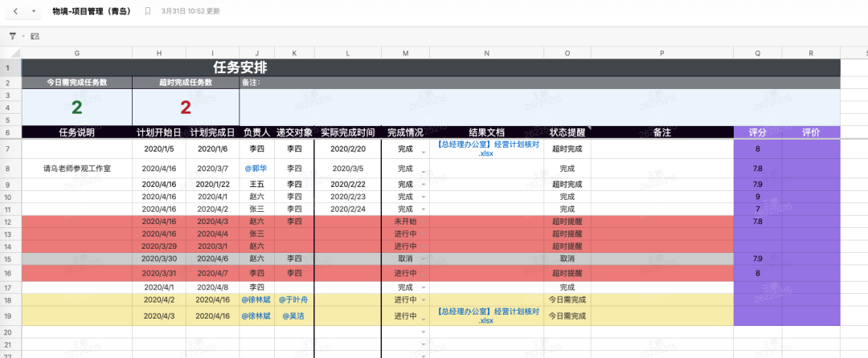
Task: Open the 完成情况 dropdown arrow in row 7
Action: coord(424,152)
